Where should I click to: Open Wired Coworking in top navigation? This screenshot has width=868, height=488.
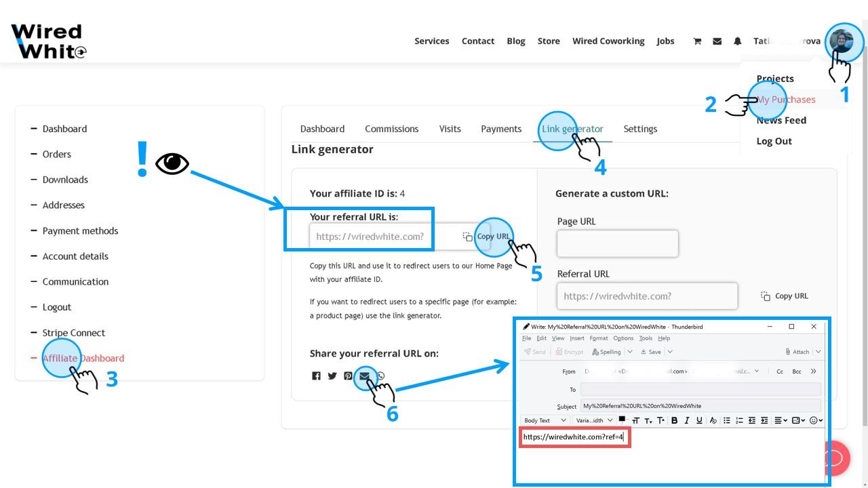point(608,41)
